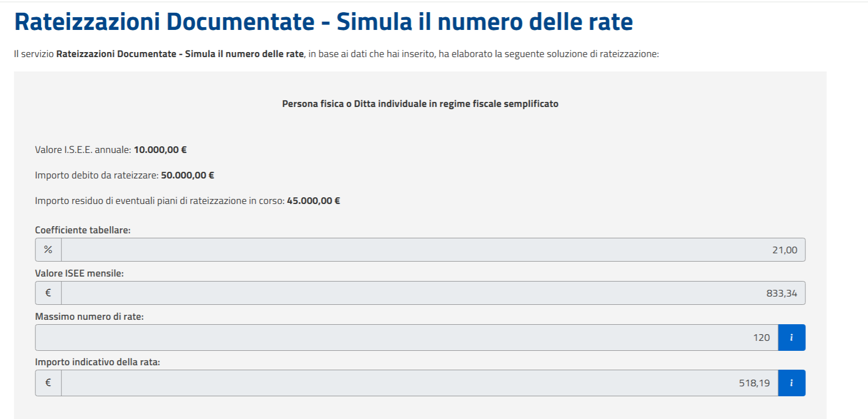Screen dimensions: 868x419
Task: Click the Persona fisica o Ditta individuale heading
Action: coord(420,104)
